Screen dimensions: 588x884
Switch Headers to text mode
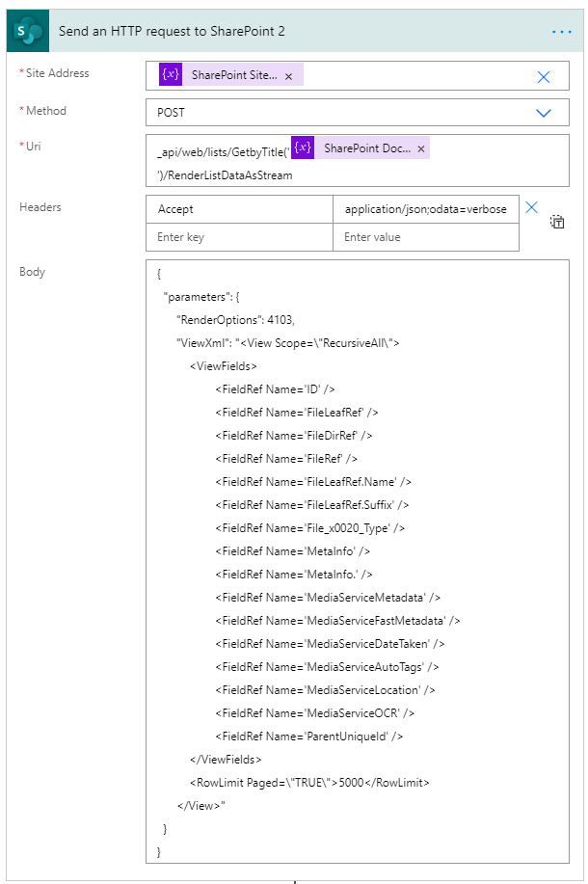557,223
